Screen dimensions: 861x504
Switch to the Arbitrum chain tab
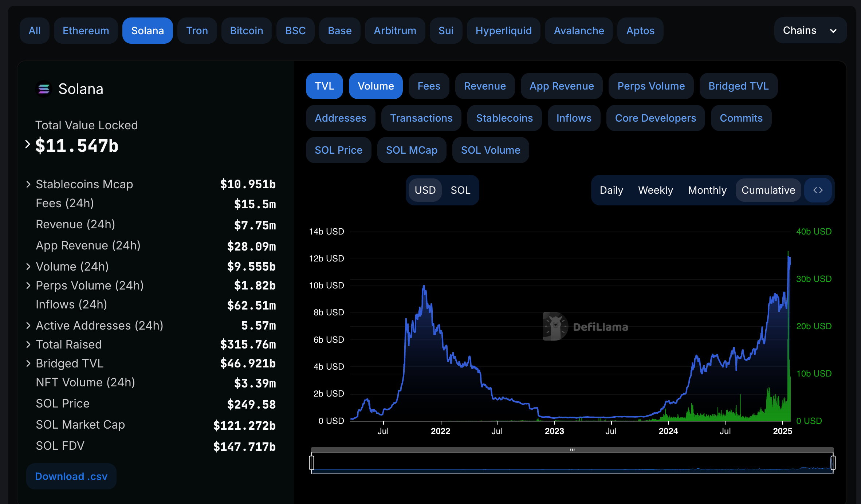(x=395, y=31)
